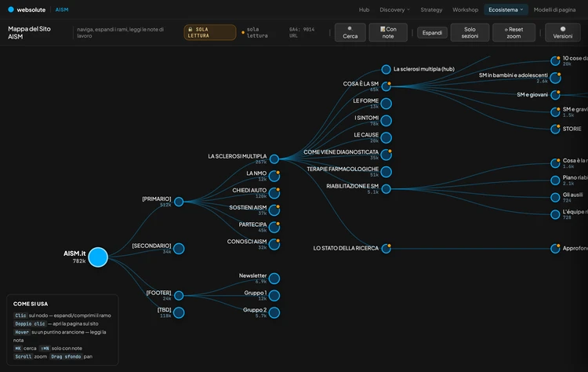Collapse LO STATO DELLA RICERCA node
This screenshot has width=588, height=372.
[386, 249]
